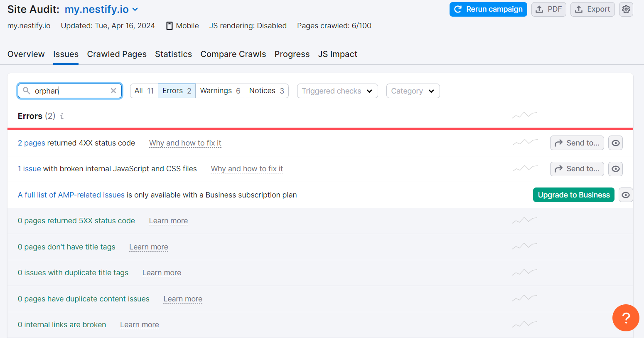The image size is (644, 338).
Task: Click the Updated: Tue, Apr 16, 2024 text
Action: 108,26
